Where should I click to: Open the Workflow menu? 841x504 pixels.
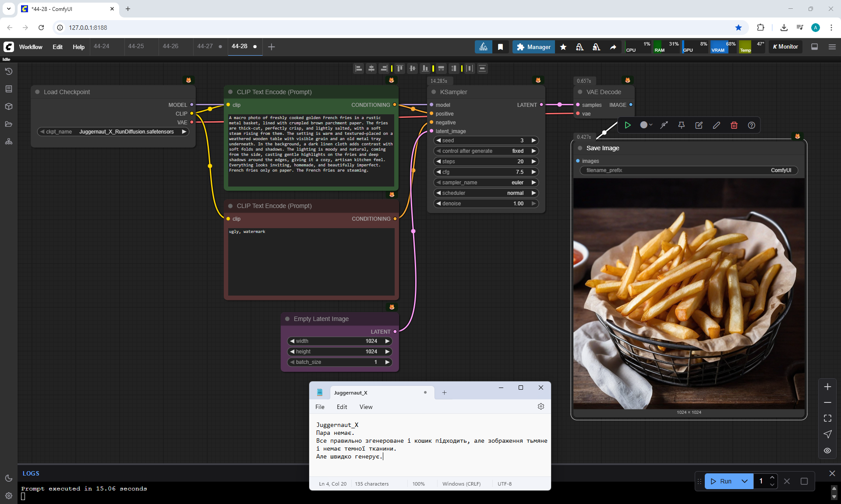coord(31,47)
